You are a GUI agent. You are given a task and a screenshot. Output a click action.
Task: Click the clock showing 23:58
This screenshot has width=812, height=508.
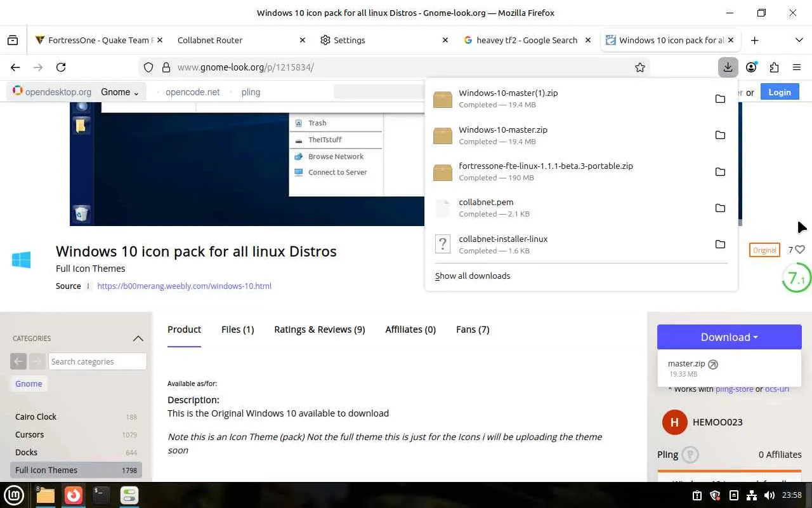click(792, 495)
